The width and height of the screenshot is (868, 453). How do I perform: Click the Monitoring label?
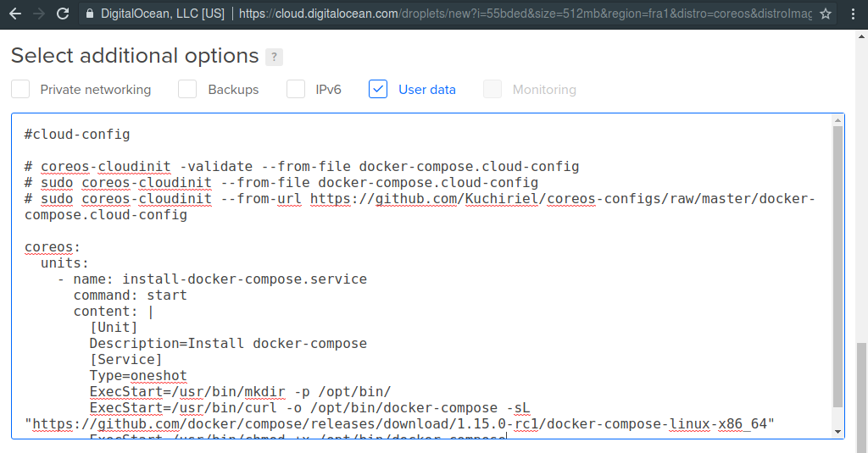pyautogui.click(x=544, y=90)
